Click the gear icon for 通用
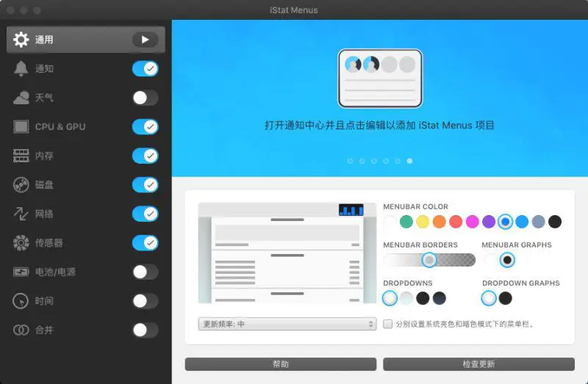The height and width of the screenshot is (384, 588). [21, 40]
